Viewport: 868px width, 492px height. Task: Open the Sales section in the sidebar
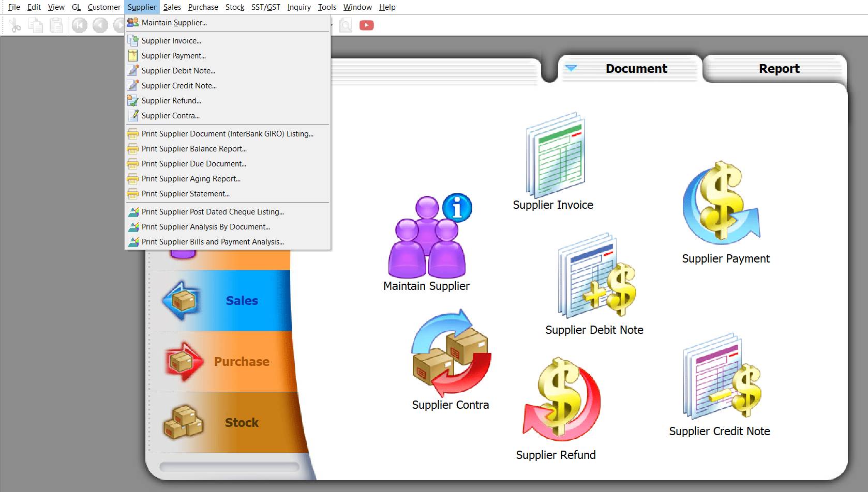[241, 300]
